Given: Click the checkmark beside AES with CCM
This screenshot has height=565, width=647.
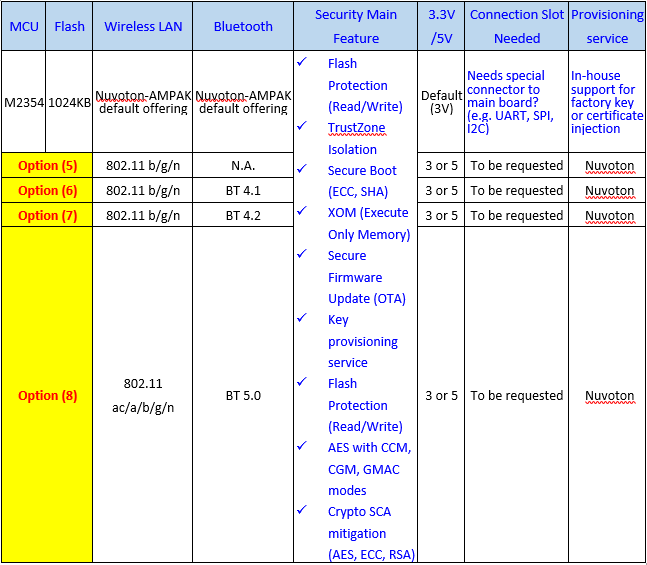Looking at the screenshot, I should pos(302,445).
